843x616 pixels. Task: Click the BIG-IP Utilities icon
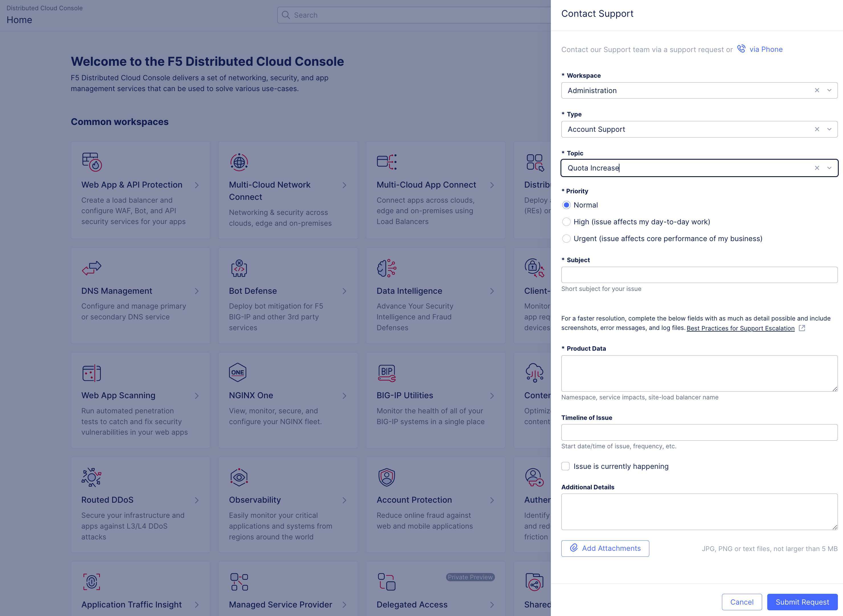click(x=386, y=373)
